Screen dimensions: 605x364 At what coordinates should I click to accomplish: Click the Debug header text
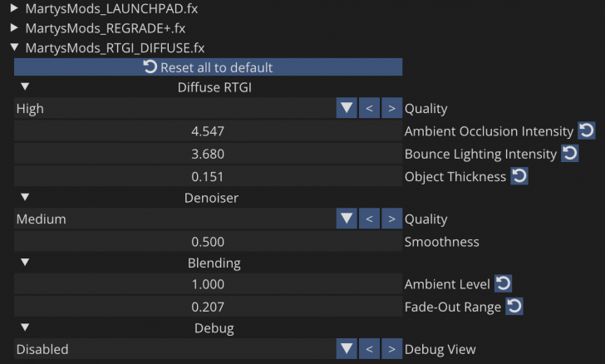(x=214, y=328)
